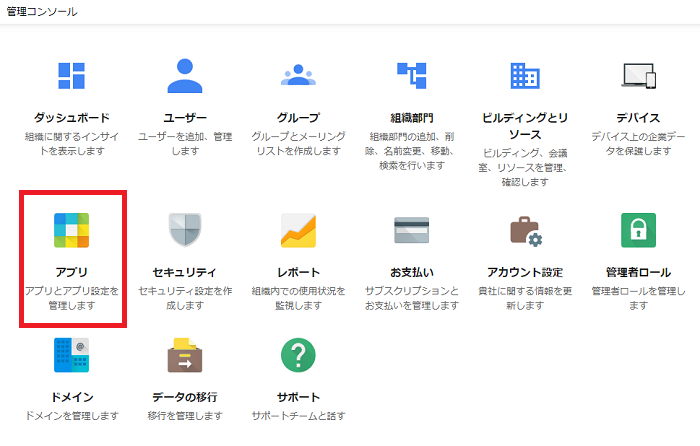
Task: Click the 管理コンソール header text
Action: click(x=42, y=12)
